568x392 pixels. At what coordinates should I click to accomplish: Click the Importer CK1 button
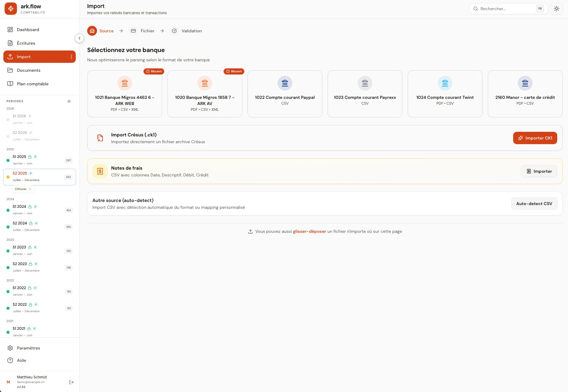click(x=535, y=138)
